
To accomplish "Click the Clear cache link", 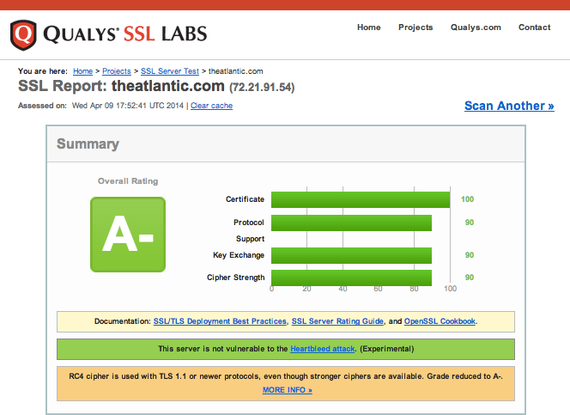I will tap(212, 106).
